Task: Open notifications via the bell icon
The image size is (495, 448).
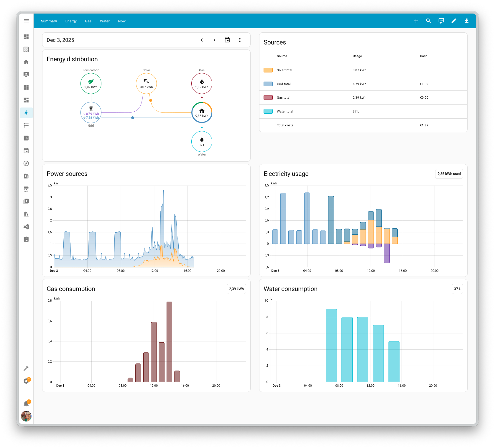Action: 26,403
